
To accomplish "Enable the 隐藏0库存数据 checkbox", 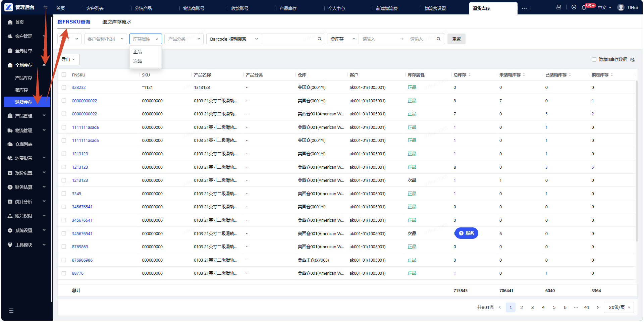I will (594, 59).
